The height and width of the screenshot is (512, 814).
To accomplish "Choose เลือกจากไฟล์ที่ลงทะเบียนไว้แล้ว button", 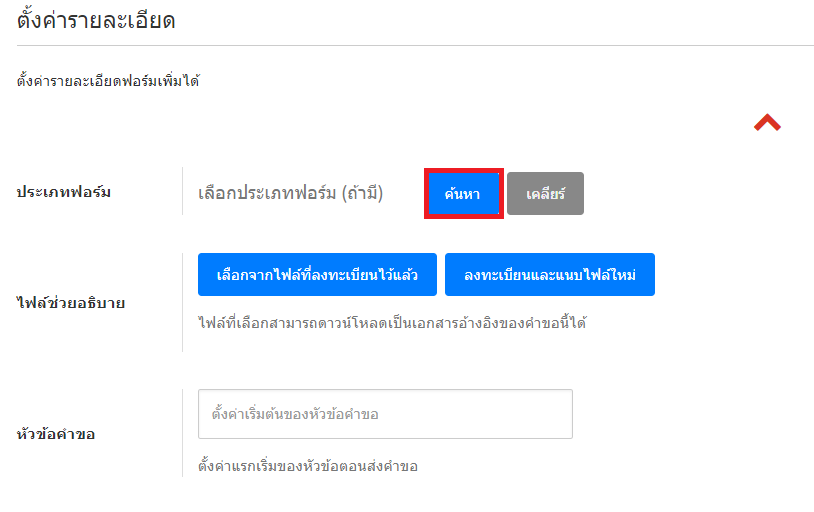I will coord(317,274).
